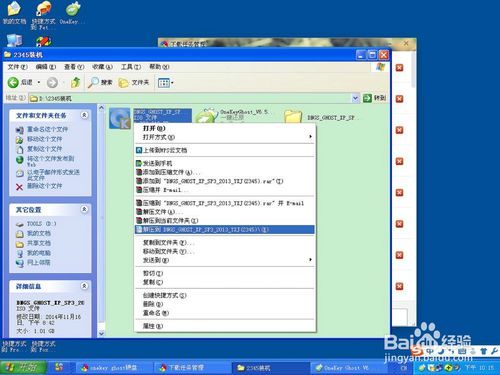Click Copy this file link

44,149
